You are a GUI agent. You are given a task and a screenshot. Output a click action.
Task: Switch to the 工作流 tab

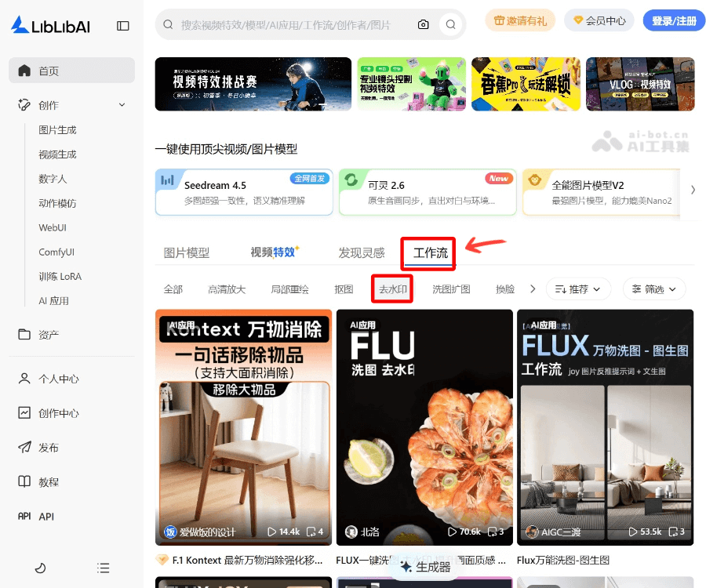(x=431, y=252)
